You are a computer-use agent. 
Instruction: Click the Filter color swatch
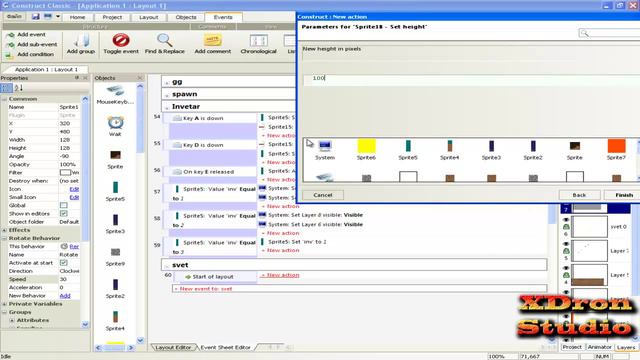pos(65,173)
